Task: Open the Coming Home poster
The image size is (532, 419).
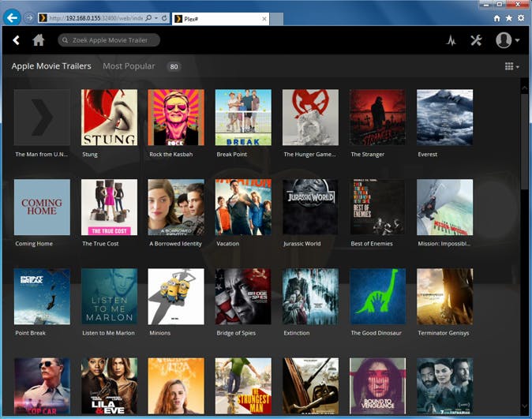Action: pyautogui.click(x=42, y=208)
